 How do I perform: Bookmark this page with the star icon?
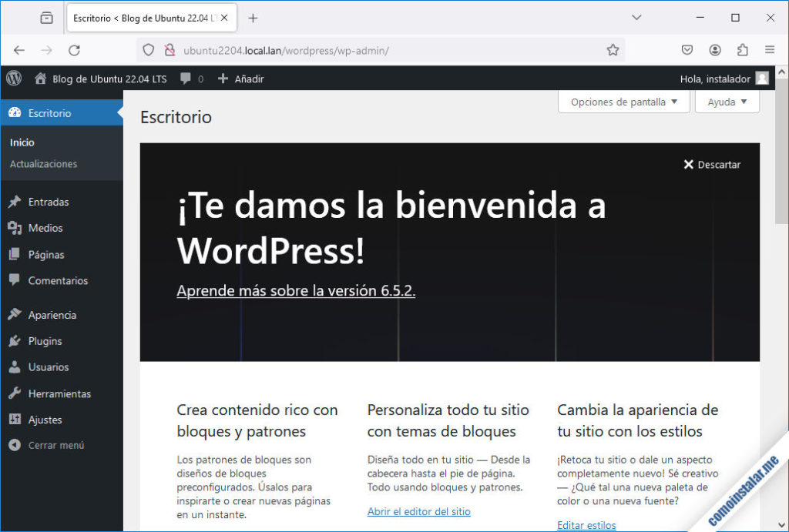coord(613,50)
